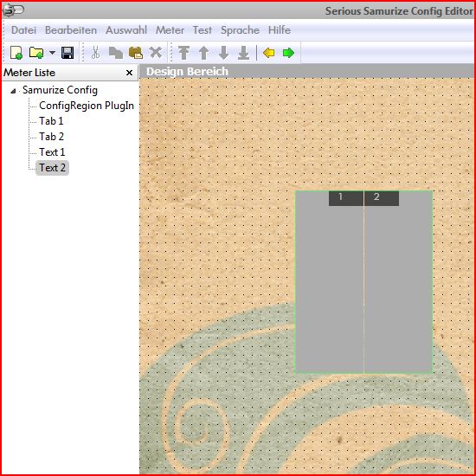Open the dropdown arrow beside Open folder
Screen dimensions: 476x476
pos(52,53)
